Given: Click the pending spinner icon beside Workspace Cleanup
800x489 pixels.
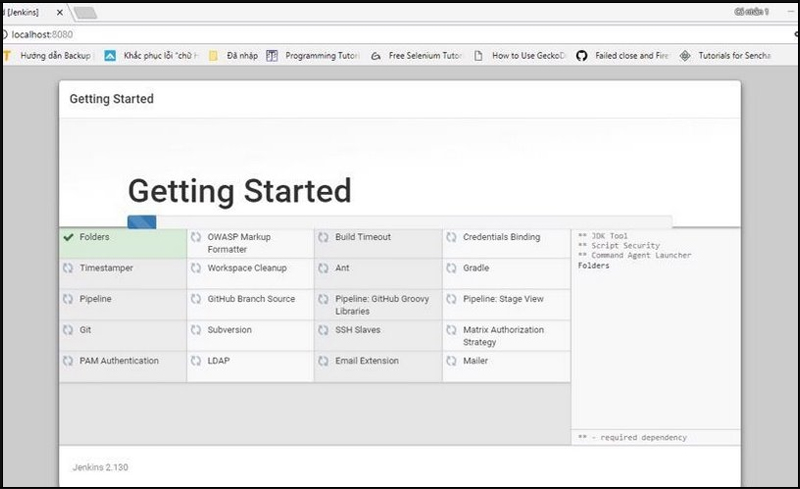Looking at the screenshot, I should tap(196, 268).
